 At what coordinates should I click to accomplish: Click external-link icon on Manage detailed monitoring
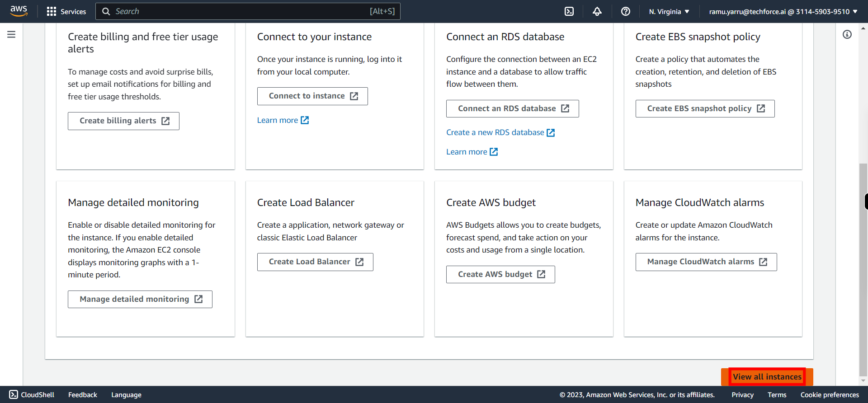(x=198, y=299)
